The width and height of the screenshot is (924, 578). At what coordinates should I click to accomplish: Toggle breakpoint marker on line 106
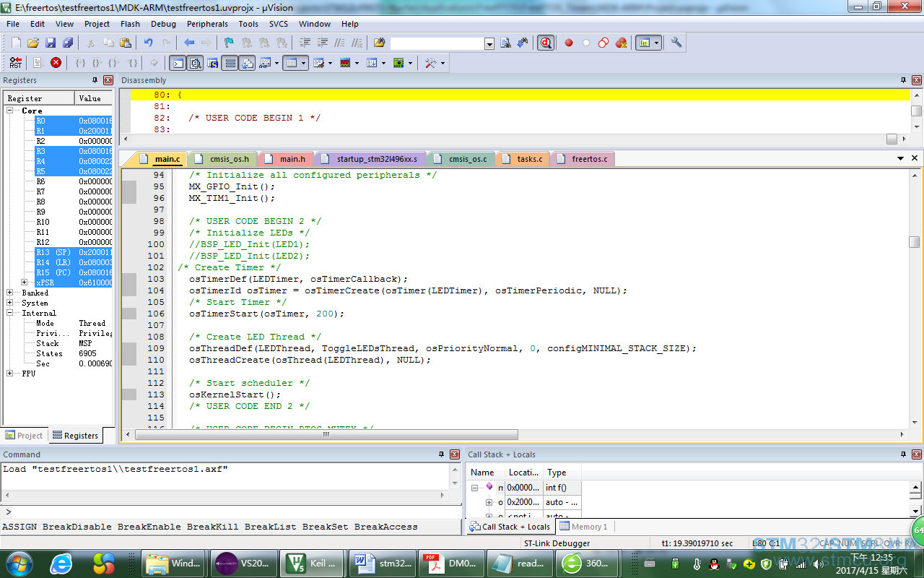point(128,314)
